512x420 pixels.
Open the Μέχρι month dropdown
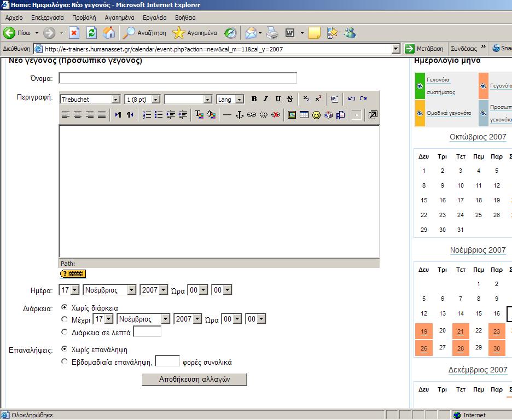click(x=143, y=319)
